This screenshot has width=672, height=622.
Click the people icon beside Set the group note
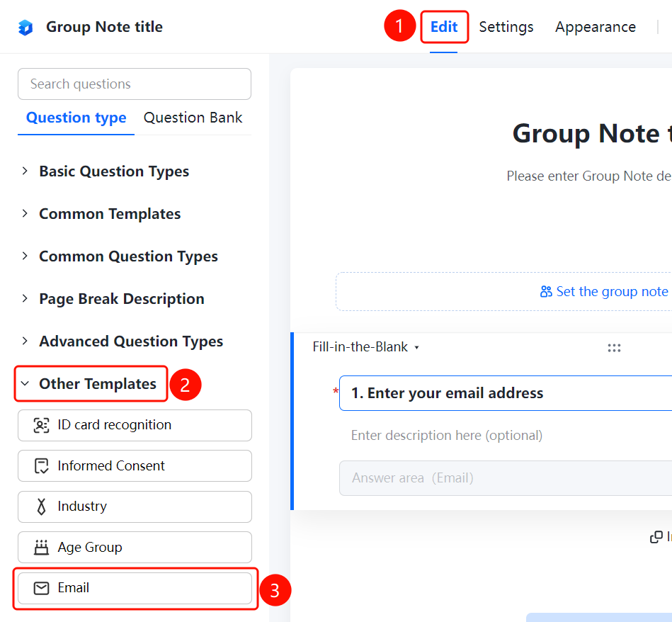pyautogui.click(x=546, y=291)
